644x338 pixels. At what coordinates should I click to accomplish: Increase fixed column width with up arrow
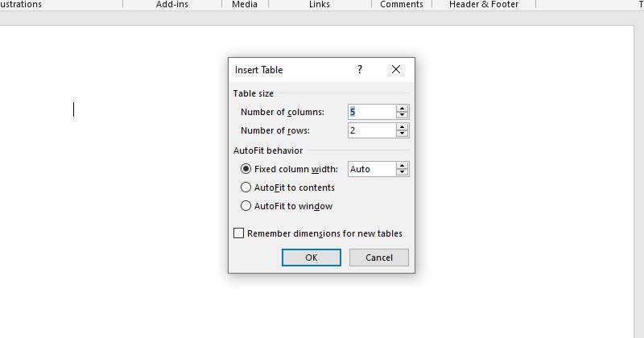point(402,166)
